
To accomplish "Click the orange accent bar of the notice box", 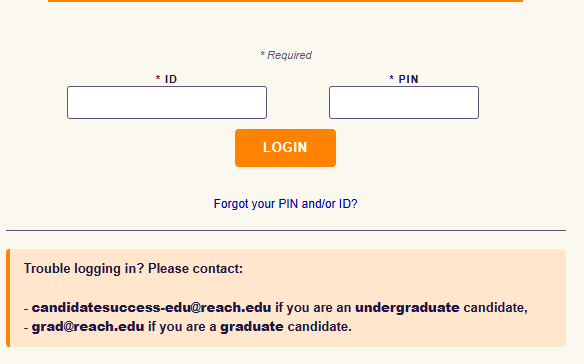I will [x=8, y=298].
